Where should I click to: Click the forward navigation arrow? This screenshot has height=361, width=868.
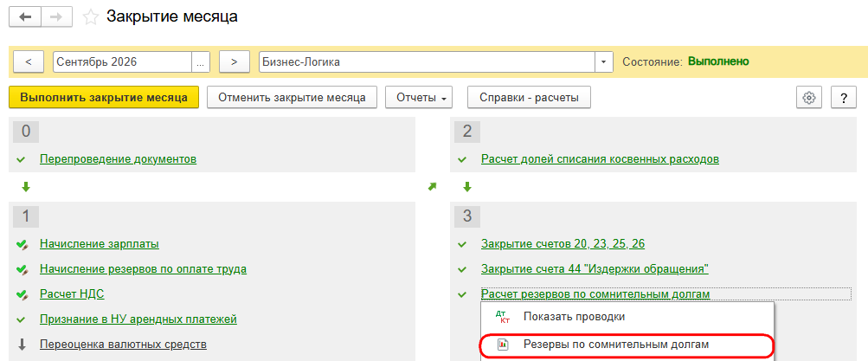tap(56, 17)
